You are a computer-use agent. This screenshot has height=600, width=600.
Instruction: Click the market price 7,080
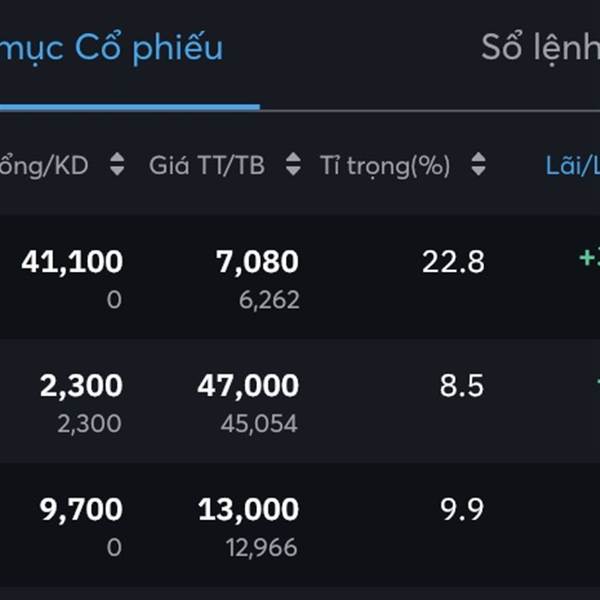tap(257, 262)
